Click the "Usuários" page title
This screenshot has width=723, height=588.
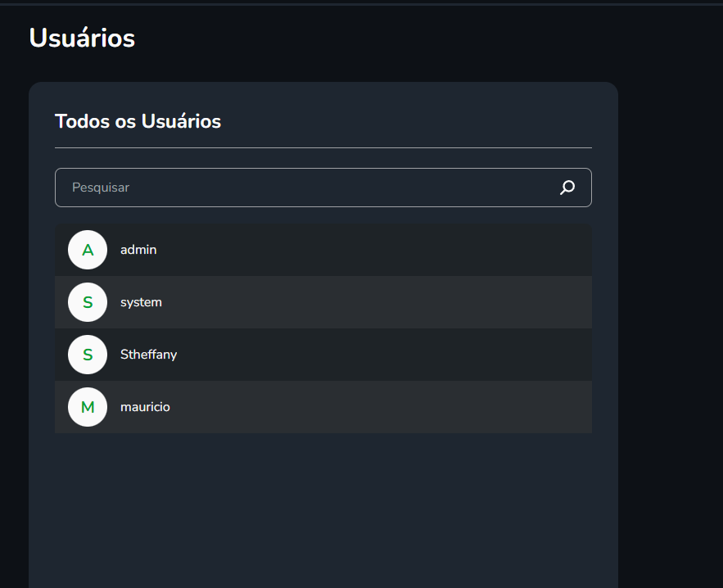coord(82,38)
